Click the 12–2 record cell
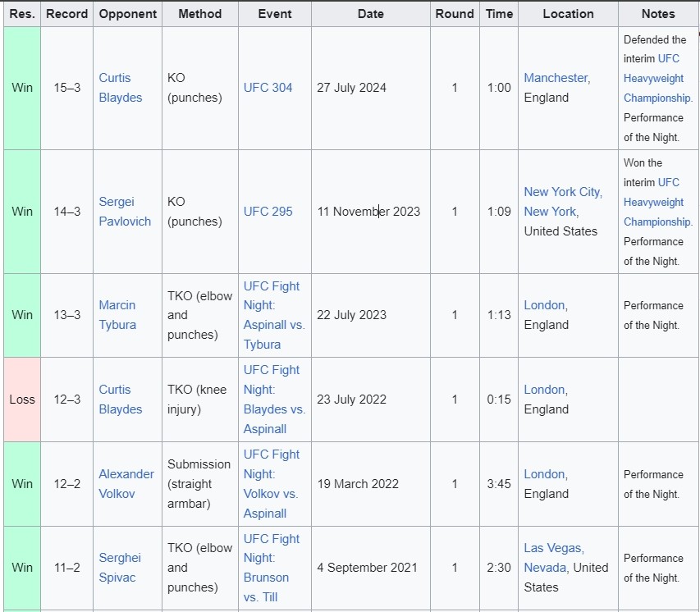Viewport: 700px width, 612px height. 67,484
